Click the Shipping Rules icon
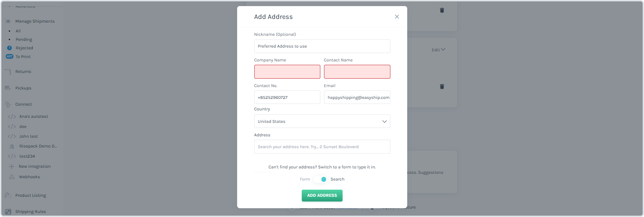Viewport: 644px width, 217px height. pos(8,212)
